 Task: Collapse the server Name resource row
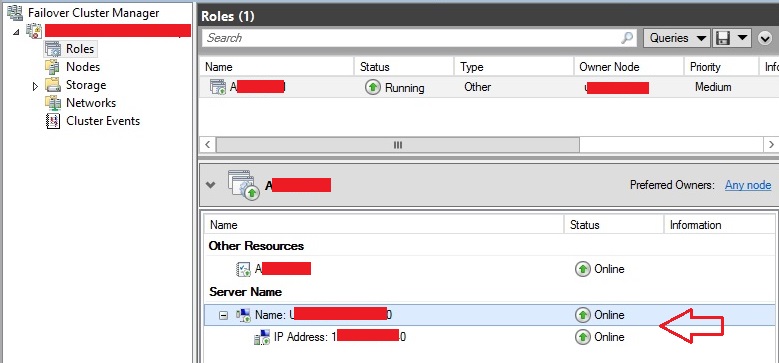[x=224, y=315]
